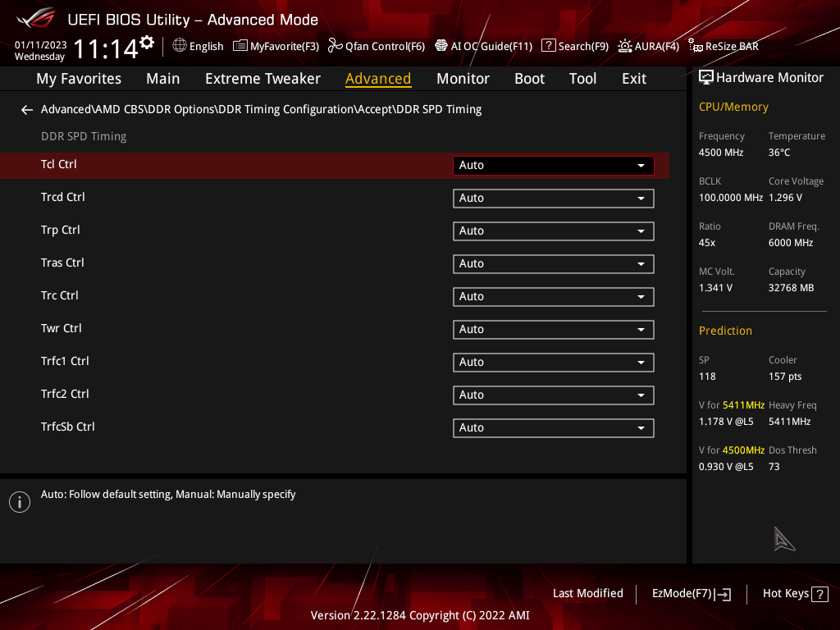This screenshot has width=840, height=630.
Task: Open the Trfc1 Ctrl Auto dropdown
Action: 554,362
